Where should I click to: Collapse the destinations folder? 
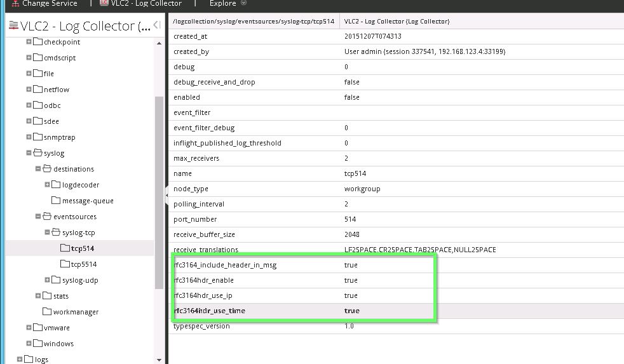pyautogui.click(x=37, y=169)
